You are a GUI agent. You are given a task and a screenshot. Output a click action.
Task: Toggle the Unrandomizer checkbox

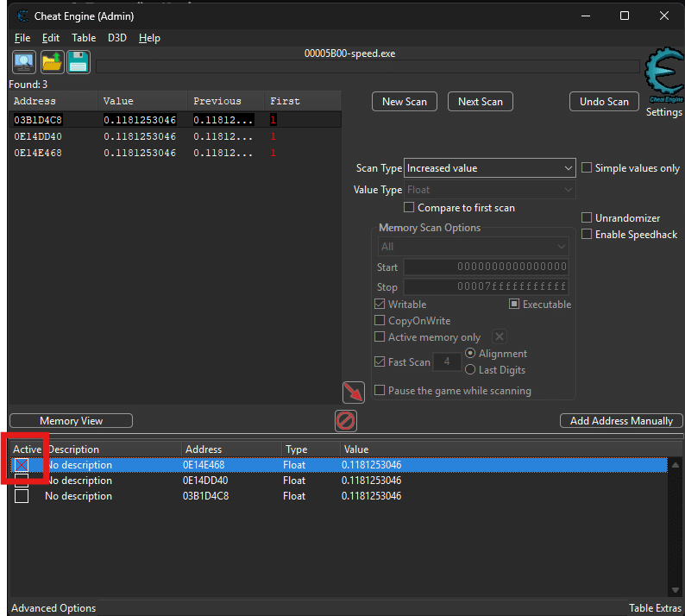click(588, 218)
